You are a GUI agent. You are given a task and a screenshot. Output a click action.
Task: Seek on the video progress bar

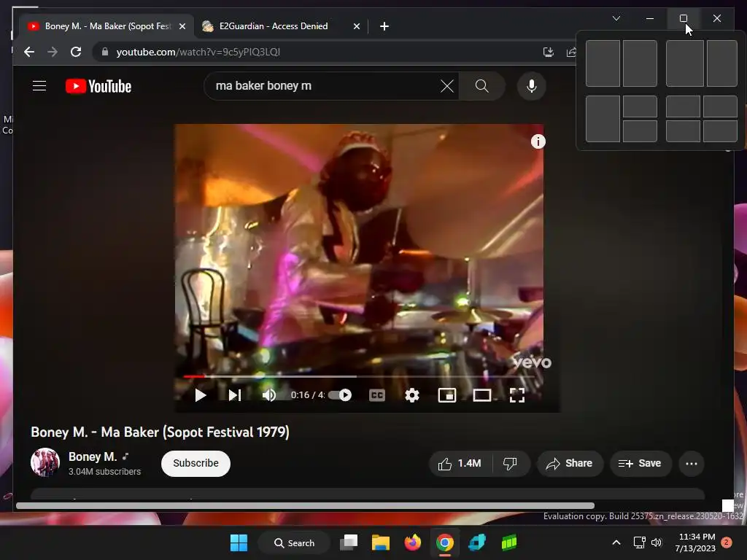point(358,376)
